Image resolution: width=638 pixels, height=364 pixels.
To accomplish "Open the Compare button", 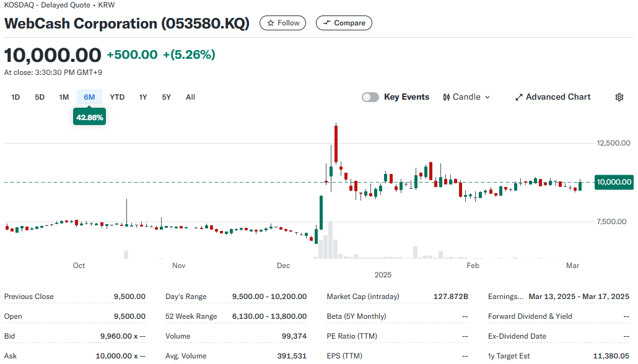I will [344, 23].
